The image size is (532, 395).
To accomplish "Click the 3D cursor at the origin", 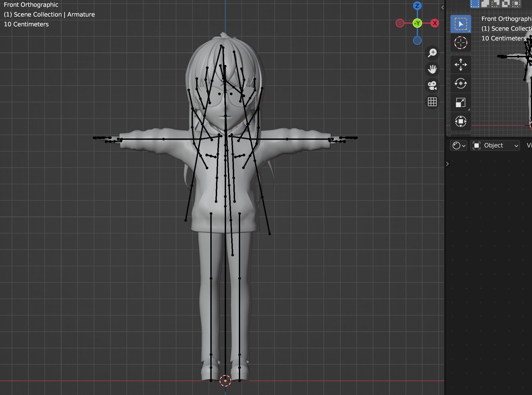I will (x=225, y=381).
